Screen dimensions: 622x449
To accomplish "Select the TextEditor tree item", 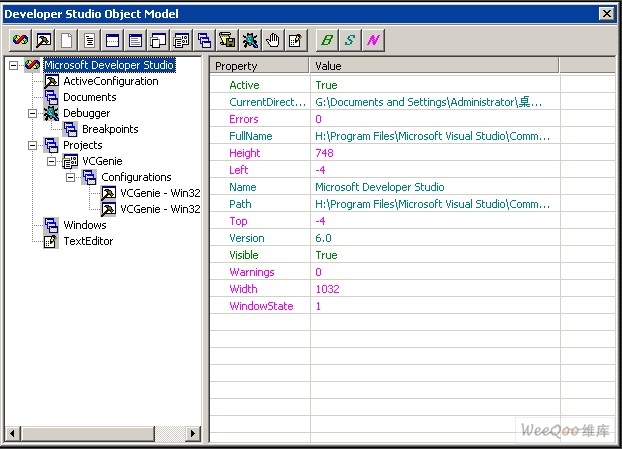I will (88, 241).
